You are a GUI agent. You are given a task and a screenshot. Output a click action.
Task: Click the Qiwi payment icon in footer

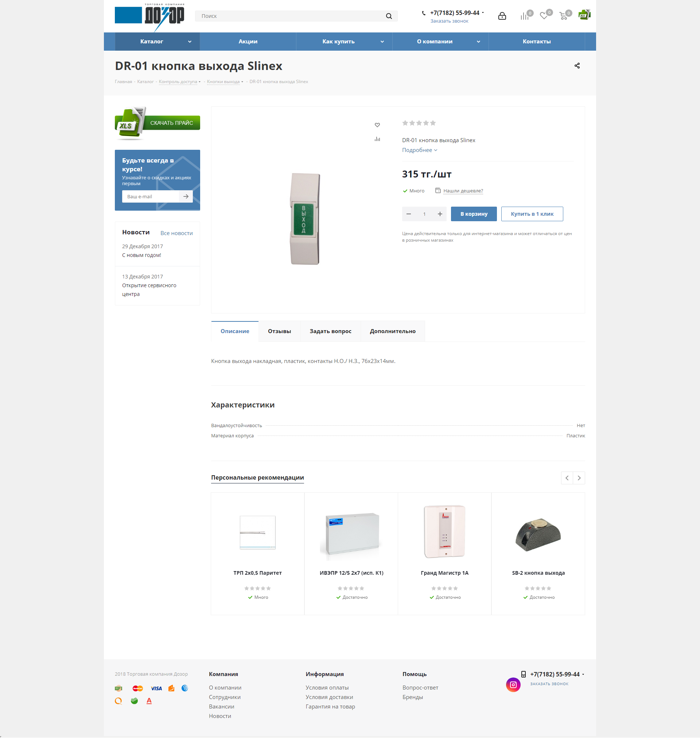point(118,701)
